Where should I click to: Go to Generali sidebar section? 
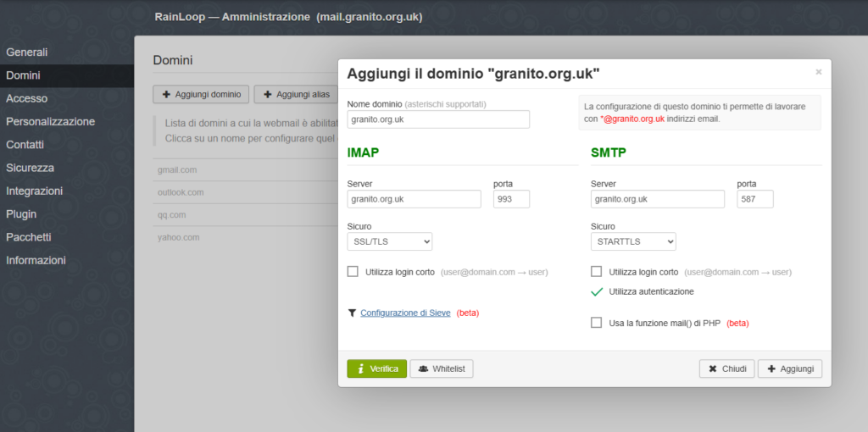click(27, 53)
